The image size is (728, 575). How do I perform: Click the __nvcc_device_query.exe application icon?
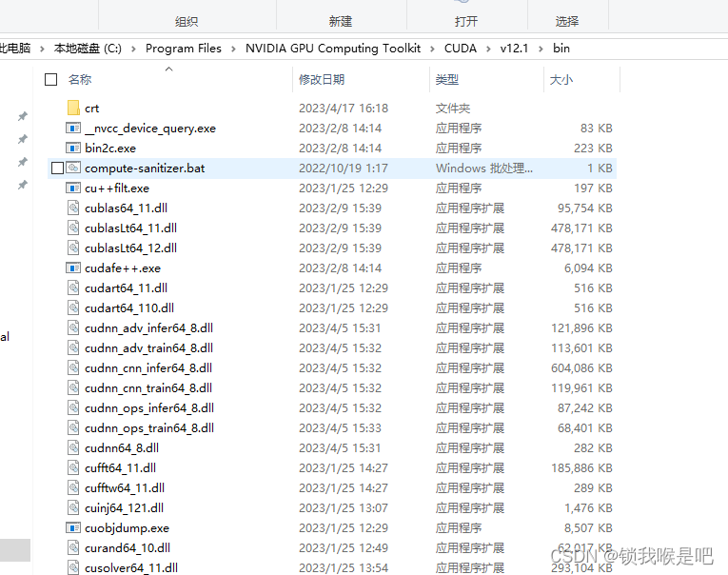(73, 128)
